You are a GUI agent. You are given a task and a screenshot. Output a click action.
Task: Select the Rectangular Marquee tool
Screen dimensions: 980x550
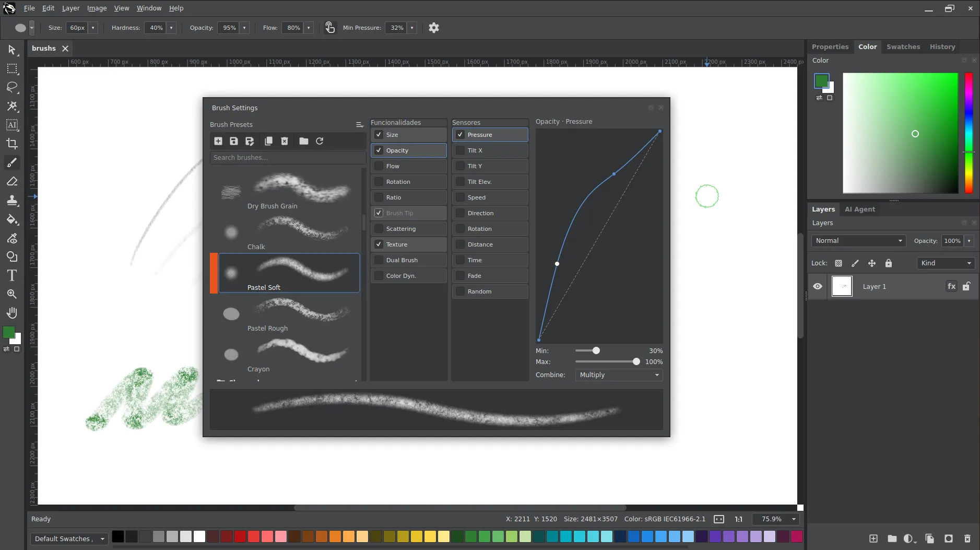[x=12, y=68]
